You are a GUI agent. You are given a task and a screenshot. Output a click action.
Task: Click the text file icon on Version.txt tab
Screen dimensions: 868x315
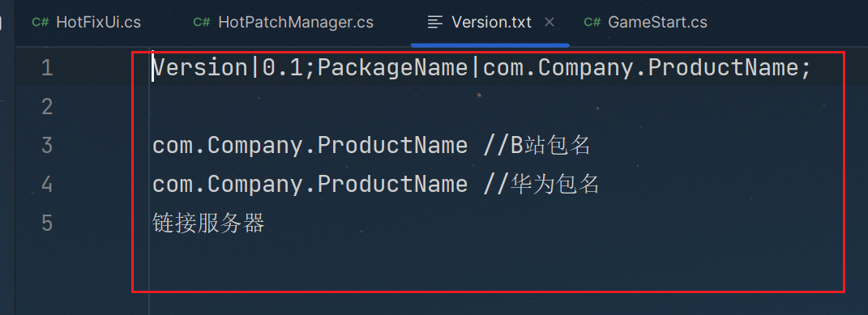click(435, 22)
